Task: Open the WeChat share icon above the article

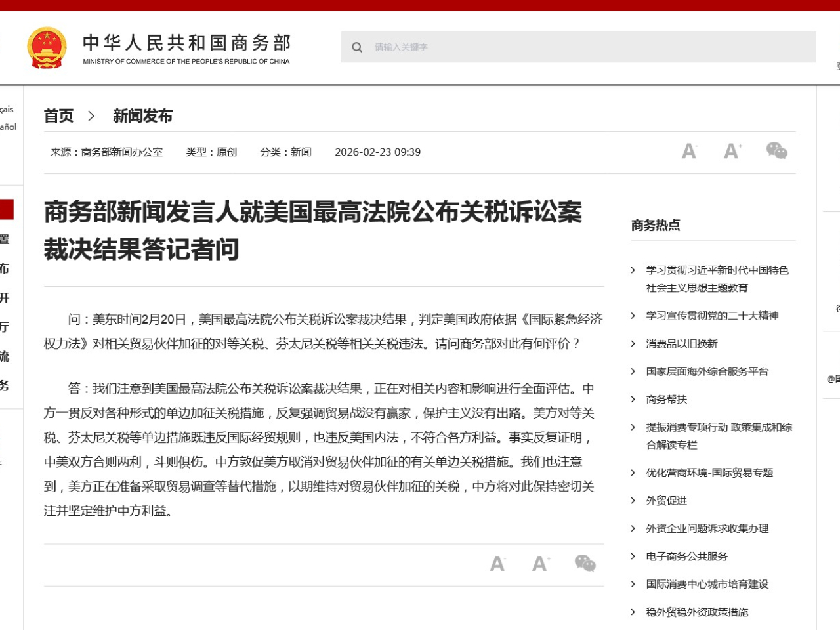Action: [x=777, y=150]
